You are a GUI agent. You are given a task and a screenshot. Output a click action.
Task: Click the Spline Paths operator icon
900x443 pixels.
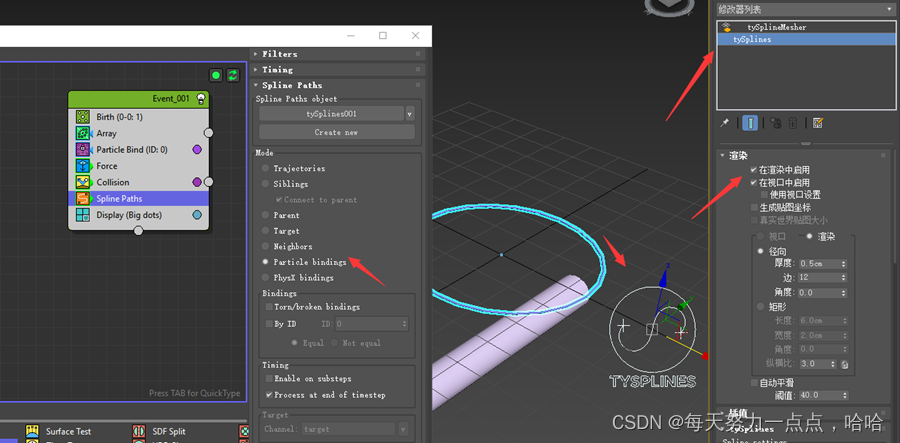tap(83, 199)
